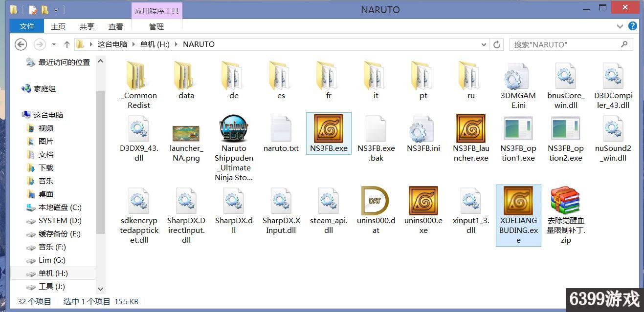Open the data folder
This screenshot has height=312, width=644.
click(186, 81)
